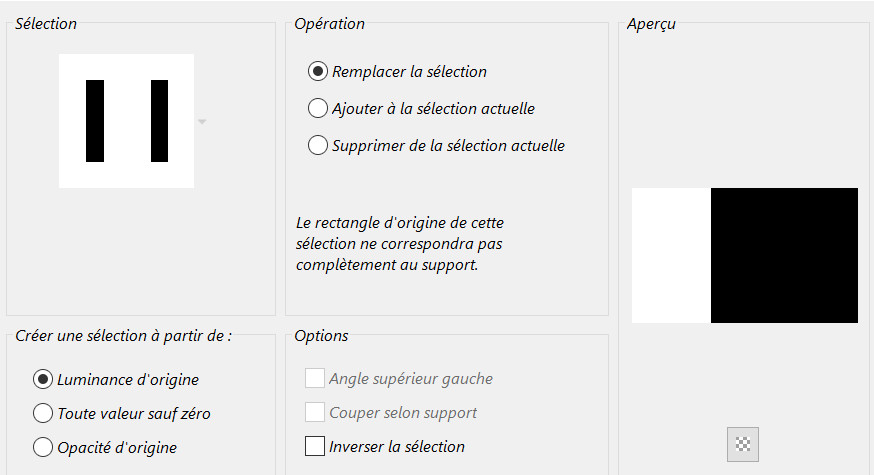Viewport: 874px width, 475px height.
Task: Choose Supprimer de la sélection actuelle
Action: click(x=319, y=146)
